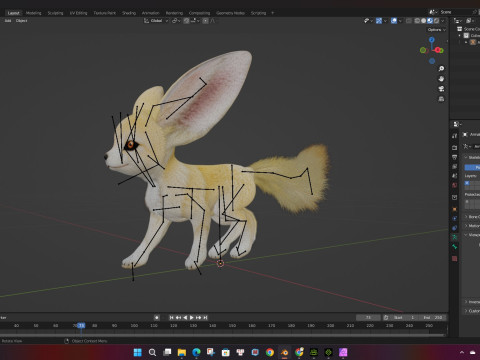Open the Scripting workspace tab

pos(258,13)
